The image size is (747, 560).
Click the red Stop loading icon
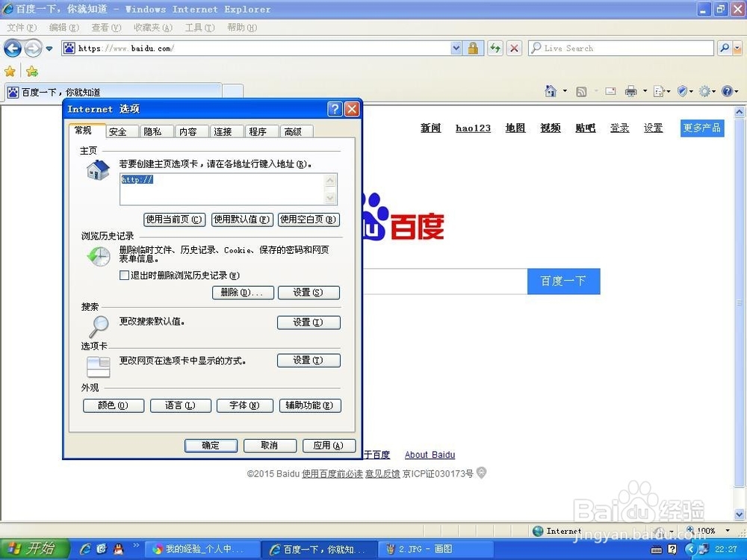pos(514,48)
